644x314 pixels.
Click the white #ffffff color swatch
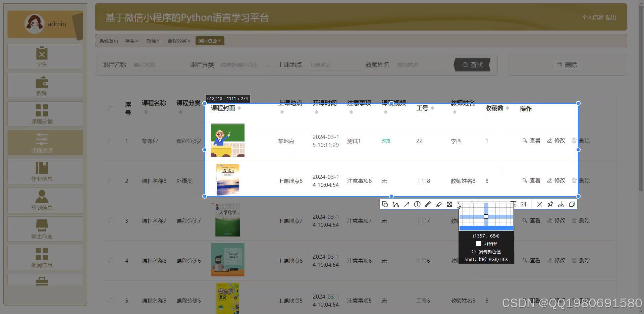tap(479, 244)
